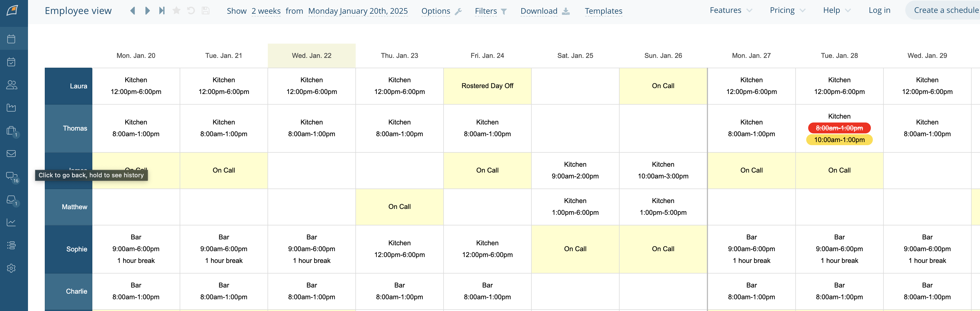Click the previous period arrow
The height and width of the screenshot is (311, 980).
click(133, 11)
